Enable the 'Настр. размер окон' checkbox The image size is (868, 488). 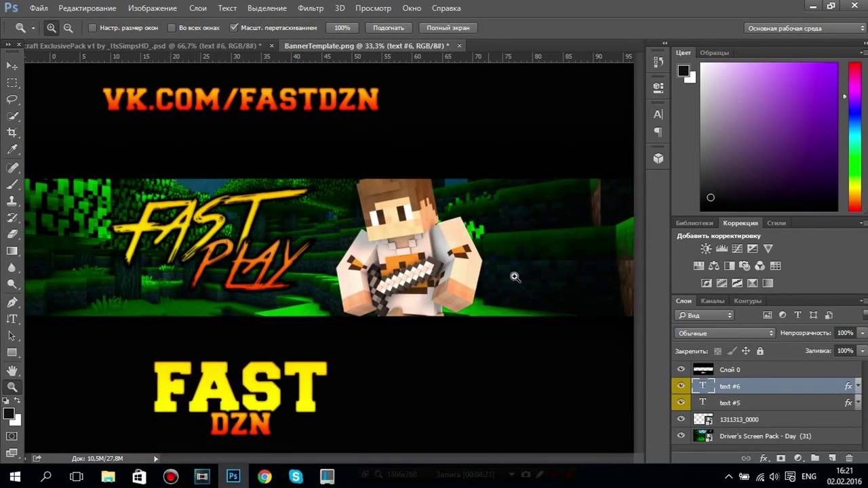pos(92,28)
